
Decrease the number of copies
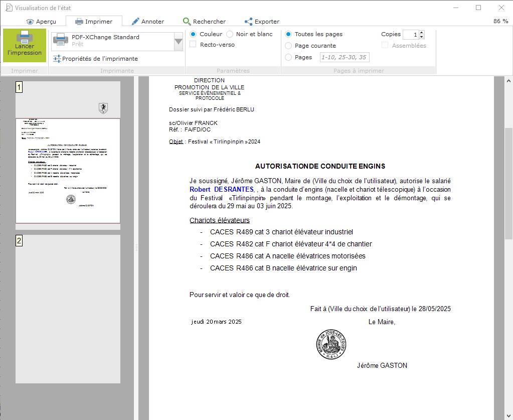click(x=421, y=37)
